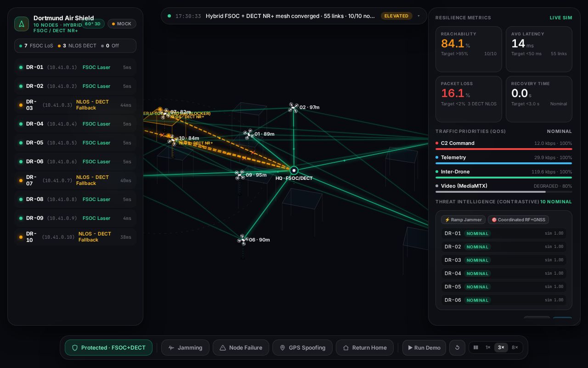Open the DR-03 NLOS fallback row
Screen dimensions: 588x368
(x=75, y=105)
